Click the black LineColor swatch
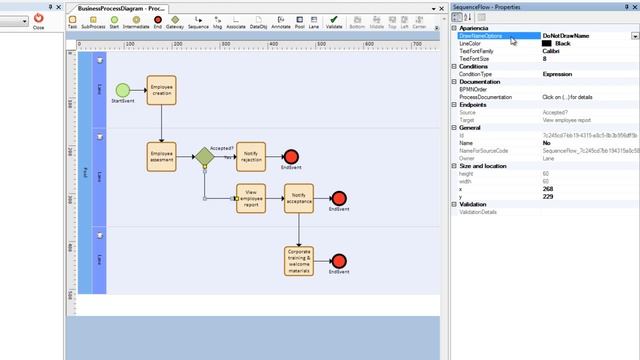 pos(547,43)
